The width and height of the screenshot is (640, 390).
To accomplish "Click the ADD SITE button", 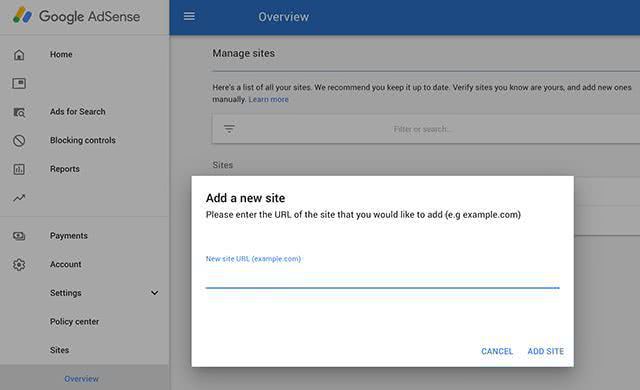I will click(546, 351).
